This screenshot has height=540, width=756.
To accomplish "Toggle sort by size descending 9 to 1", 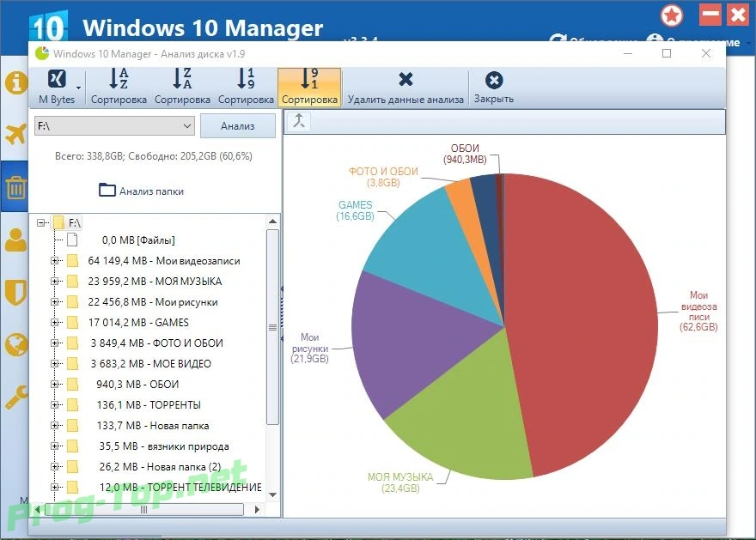I will click(x=309, y=88).
